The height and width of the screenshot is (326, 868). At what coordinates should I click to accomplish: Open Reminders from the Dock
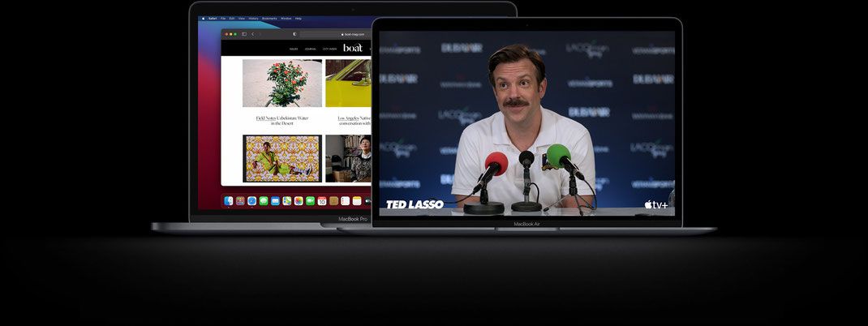tap(345, 201)
